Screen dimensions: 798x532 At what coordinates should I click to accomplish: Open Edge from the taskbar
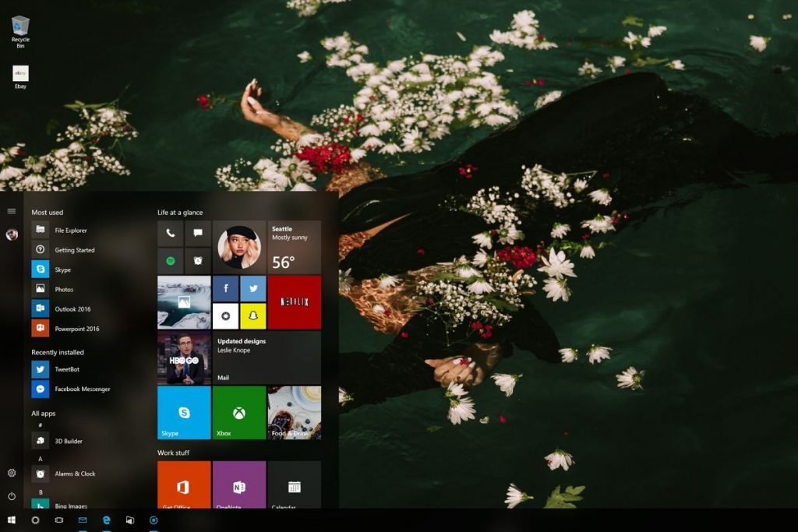[x=106, y=520]
